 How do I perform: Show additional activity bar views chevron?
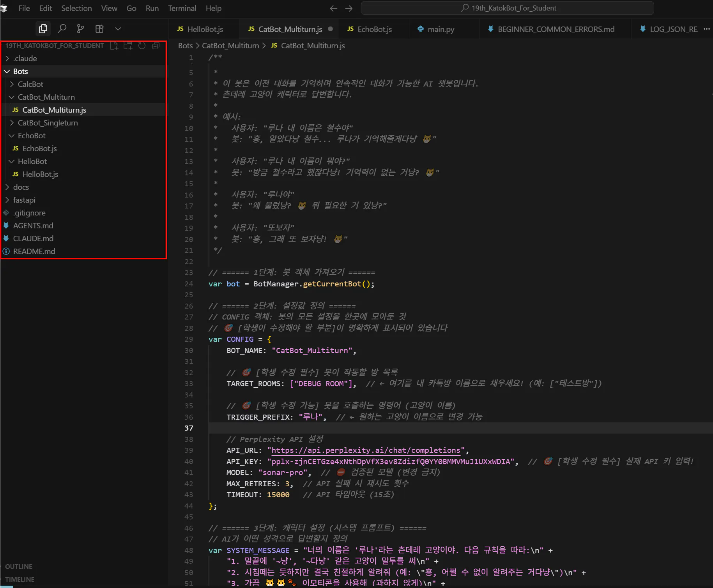pyautogui.click(x=118, y=28)
